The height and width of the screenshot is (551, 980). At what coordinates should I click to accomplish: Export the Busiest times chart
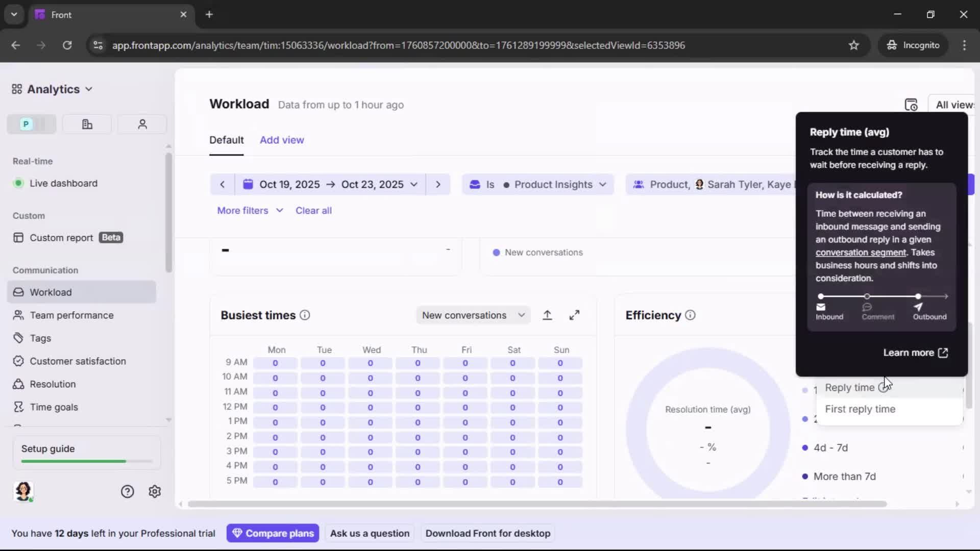click(548, 315)
